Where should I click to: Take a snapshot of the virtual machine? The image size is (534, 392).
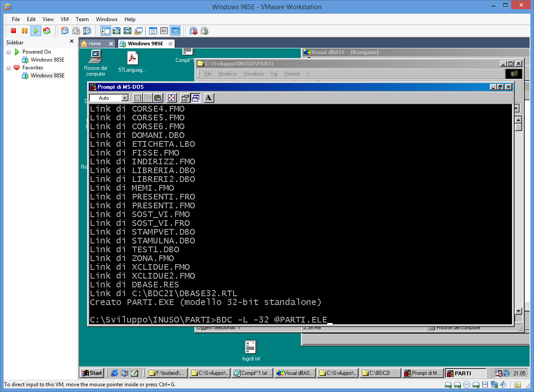tap(65, 31)
